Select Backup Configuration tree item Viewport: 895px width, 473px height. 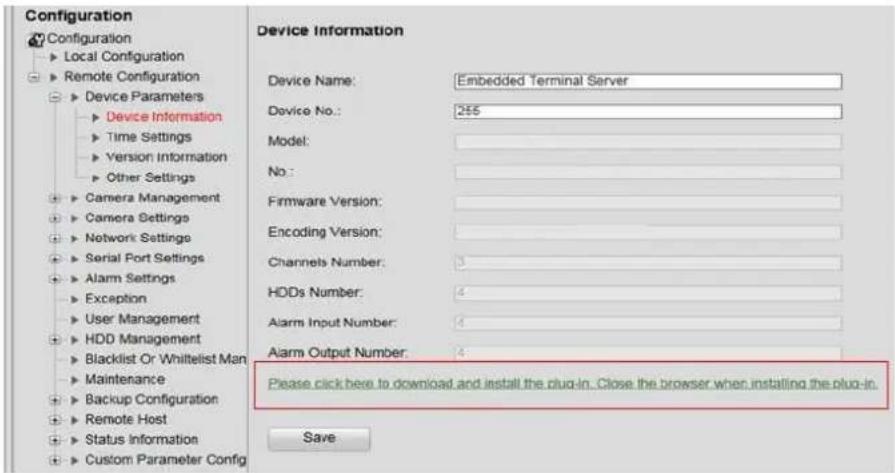coord(151,399)
